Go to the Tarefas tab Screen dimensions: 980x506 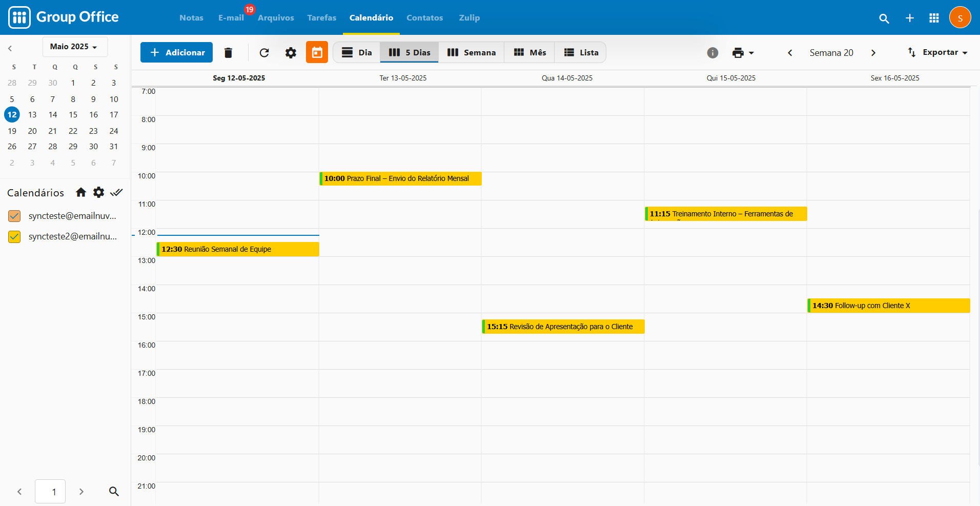click(x=321, y=18)
